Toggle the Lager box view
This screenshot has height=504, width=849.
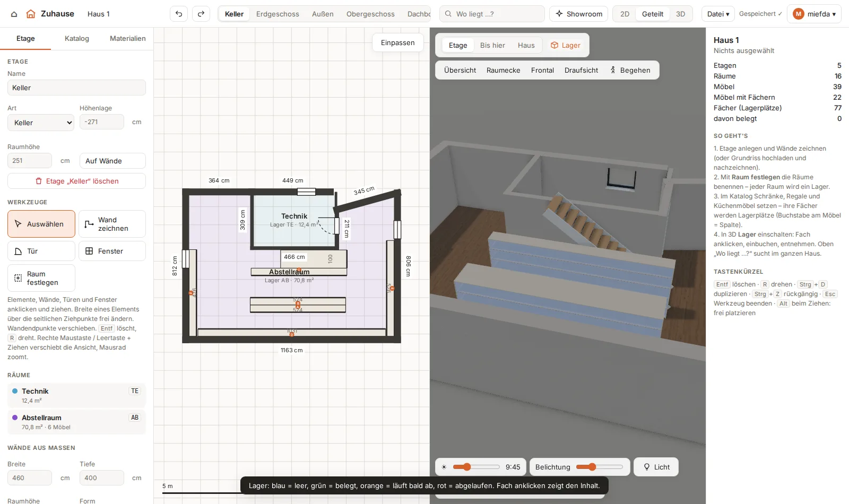(566, 45)
